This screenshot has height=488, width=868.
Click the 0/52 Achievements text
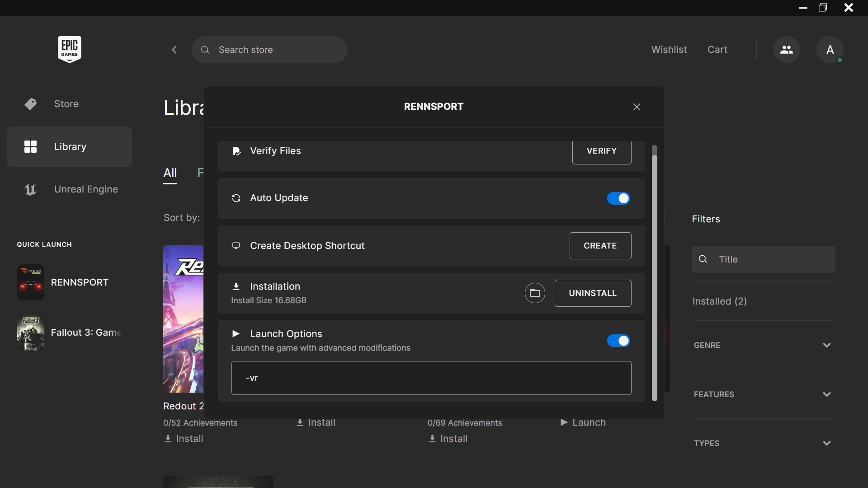coord(200,423)
